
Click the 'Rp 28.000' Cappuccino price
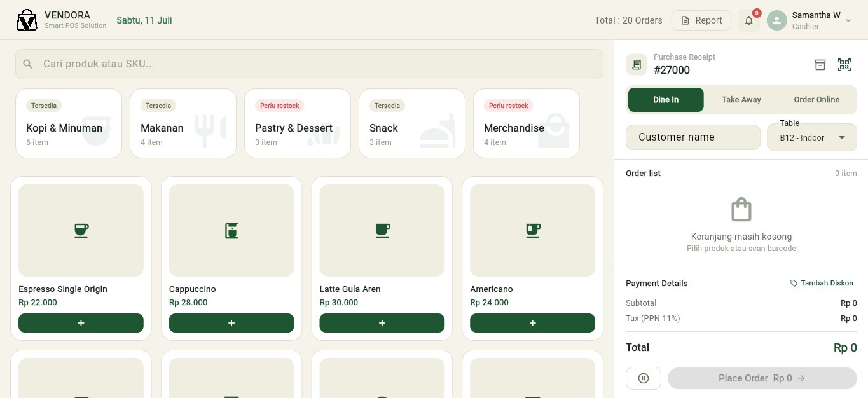click(x=188, y=303)
